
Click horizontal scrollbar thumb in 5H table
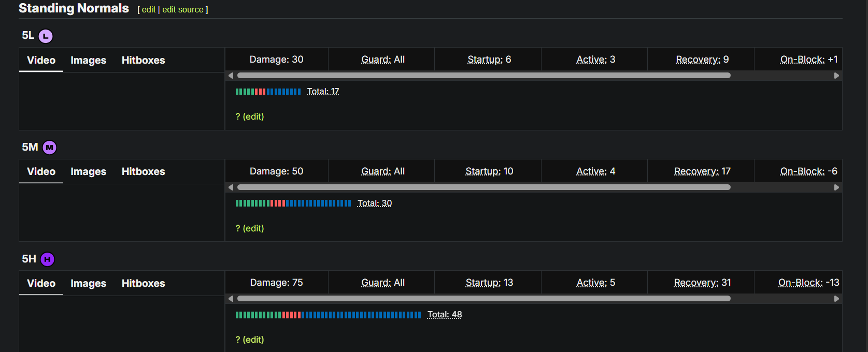click(483, 299)
